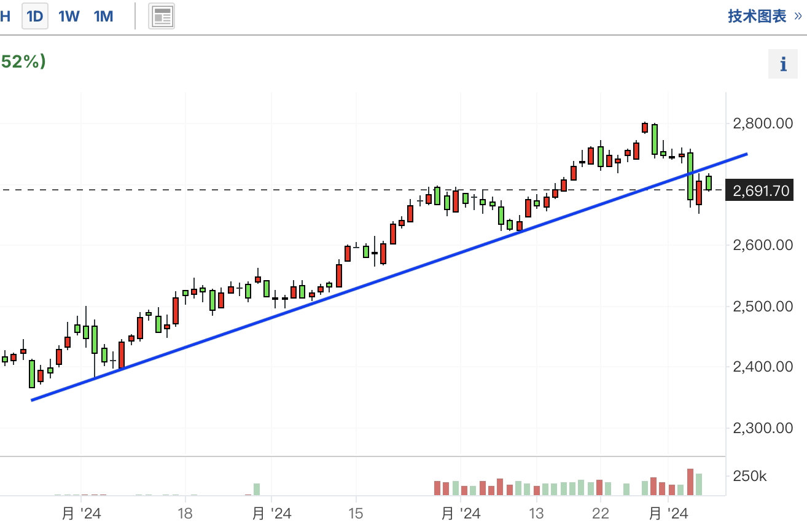
Task: Click the 2,400.00 price axis label
Action: 763,367
